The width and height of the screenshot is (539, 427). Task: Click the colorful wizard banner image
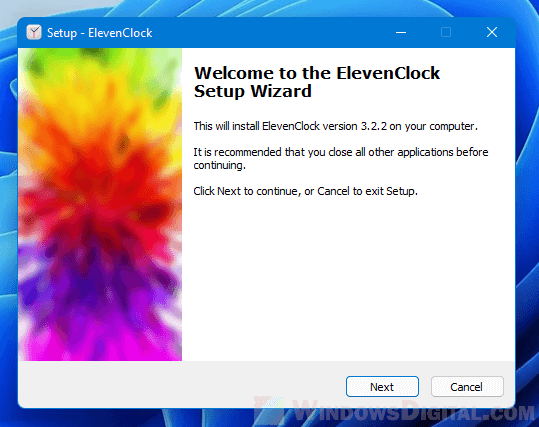tap(100, 204)
